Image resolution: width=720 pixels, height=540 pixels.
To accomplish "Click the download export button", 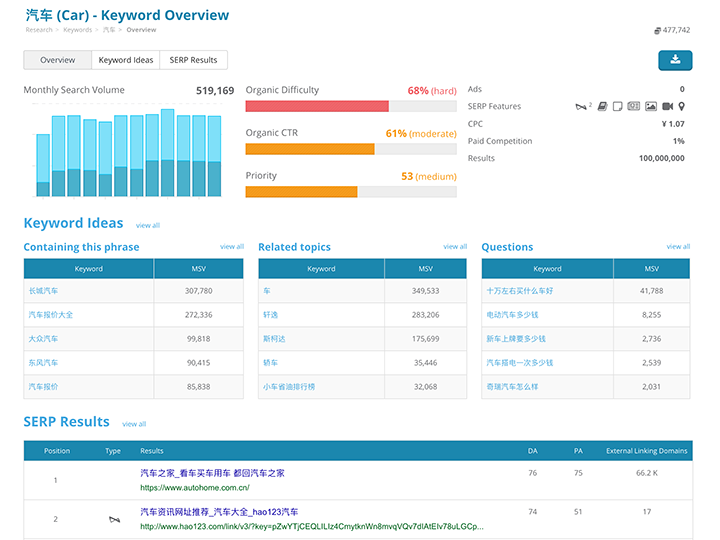I will pos(675,60).
